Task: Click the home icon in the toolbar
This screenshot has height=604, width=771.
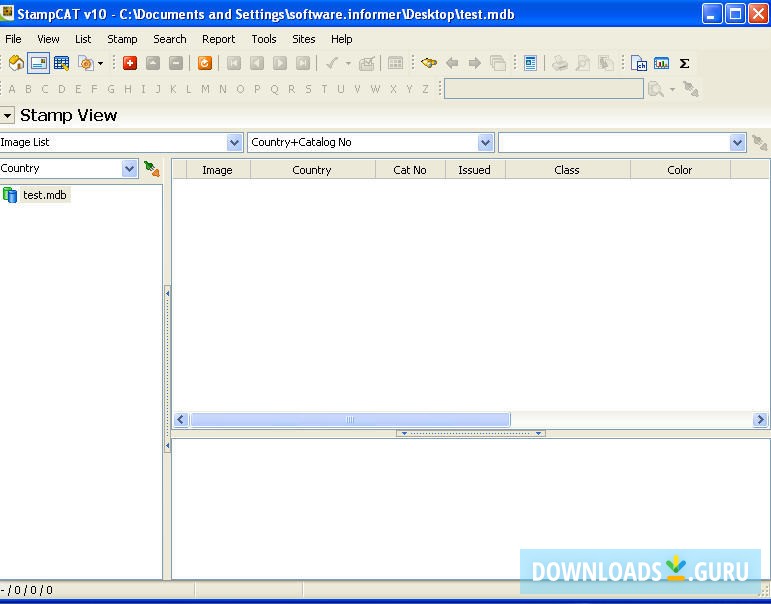Action: [x=16, y=63]
